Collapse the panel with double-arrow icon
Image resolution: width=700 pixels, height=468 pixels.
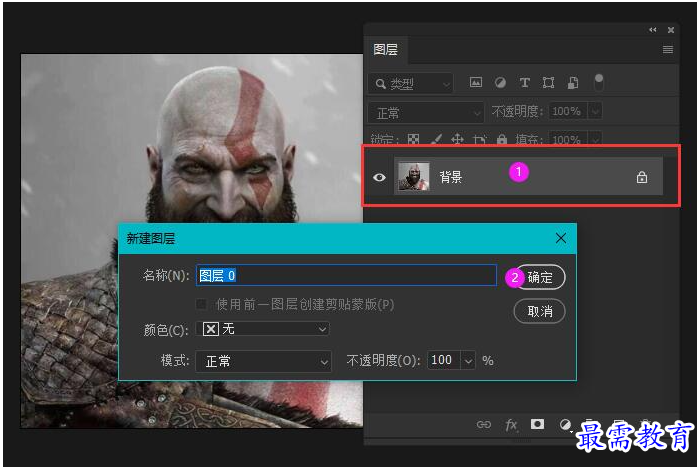pyautogui.click(x=653, y=30)
